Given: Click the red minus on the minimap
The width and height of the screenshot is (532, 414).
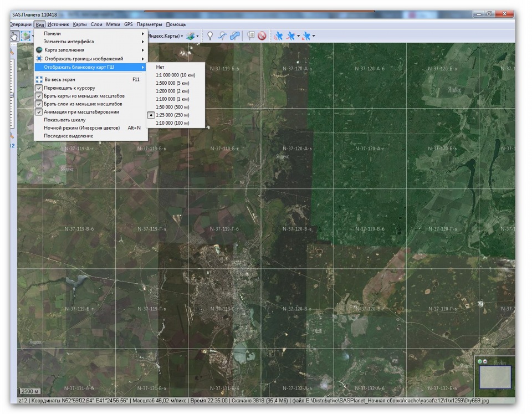Looking at the screenshot, I should click(x=485, y=361).
